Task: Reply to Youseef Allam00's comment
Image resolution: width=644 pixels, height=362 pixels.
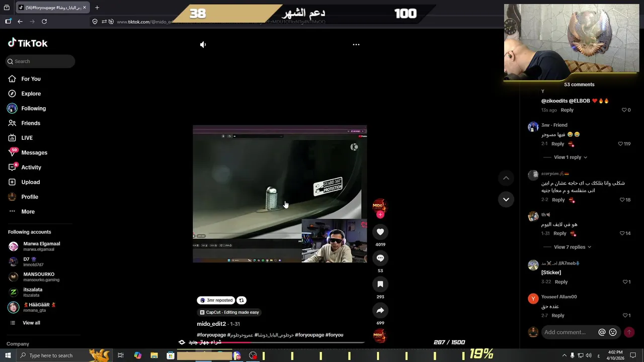Action: tap(557, 315)
